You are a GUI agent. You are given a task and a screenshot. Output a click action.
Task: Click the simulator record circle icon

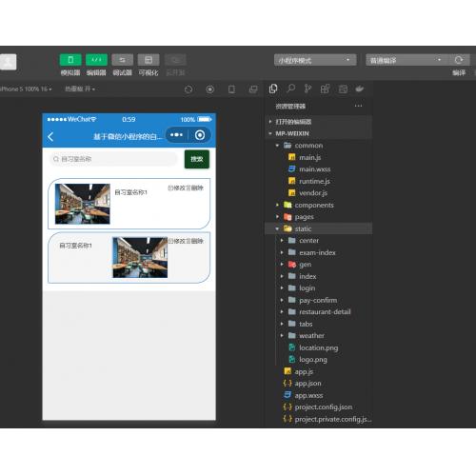click(209, 89)
